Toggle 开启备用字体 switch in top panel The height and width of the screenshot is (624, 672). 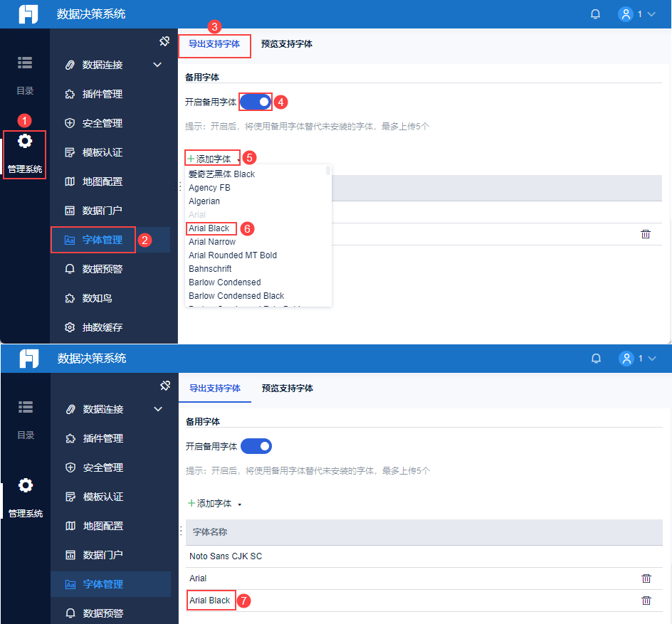pos(256,102)
